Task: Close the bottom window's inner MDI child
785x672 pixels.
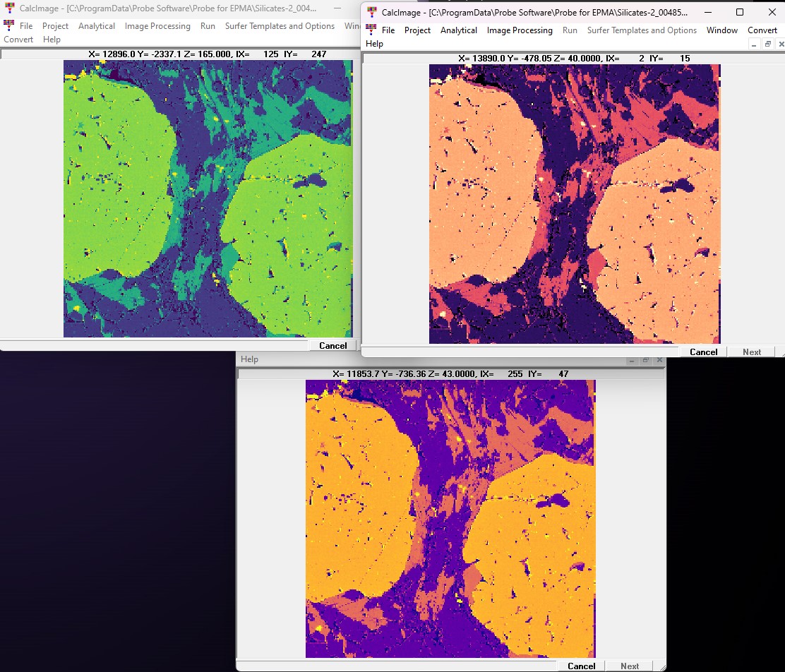Action: 659,360
